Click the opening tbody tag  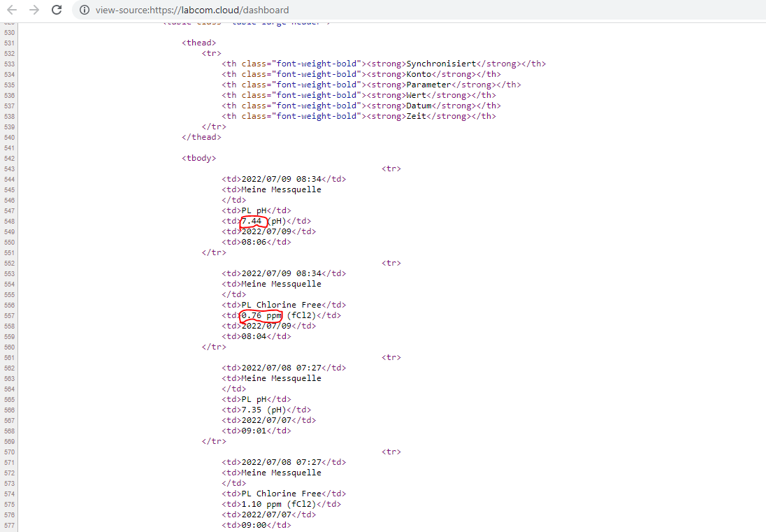198,158
